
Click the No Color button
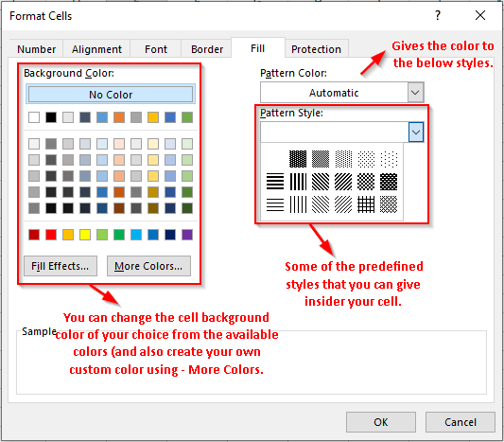point(111,95)
